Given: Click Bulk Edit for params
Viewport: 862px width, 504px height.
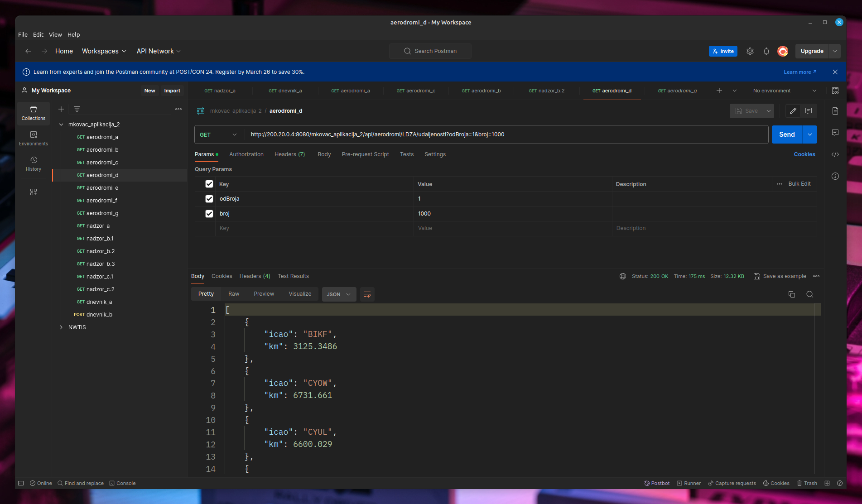Looking at the screenshot, I should (x=799, y=184).
